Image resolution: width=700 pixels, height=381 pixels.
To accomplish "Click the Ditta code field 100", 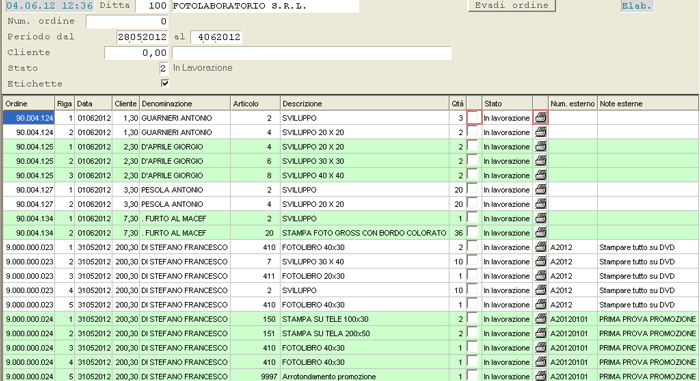I will 152,6.
